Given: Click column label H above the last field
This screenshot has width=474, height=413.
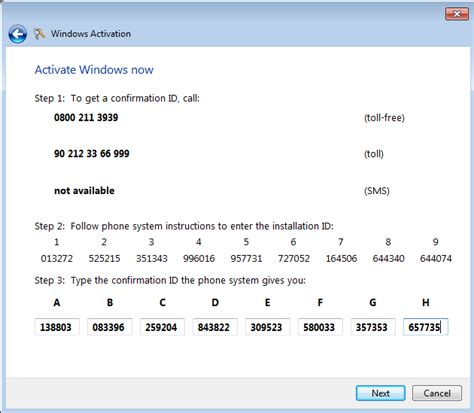Looking at the screenshot, I should click(426, 303).
